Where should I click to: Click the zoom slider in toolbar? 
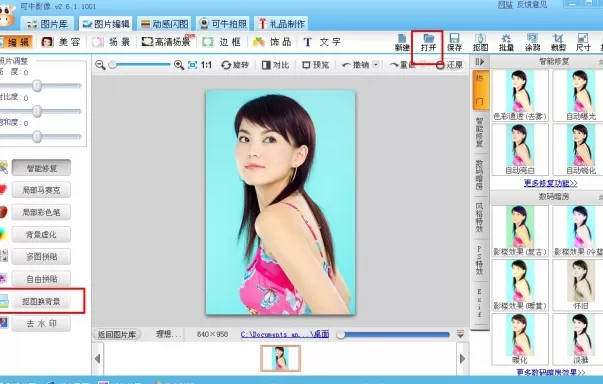[139, 65]
